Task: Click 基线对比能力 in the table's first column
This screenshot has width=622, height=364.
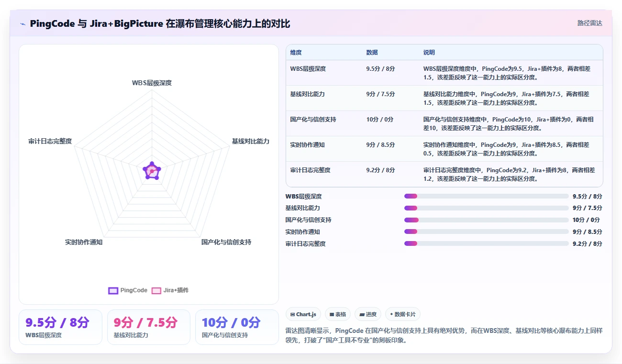Action: 307,94
